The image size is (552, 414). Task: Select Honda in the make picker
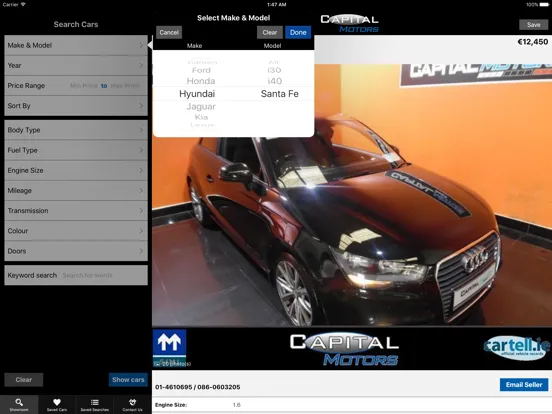pos(201,81)
